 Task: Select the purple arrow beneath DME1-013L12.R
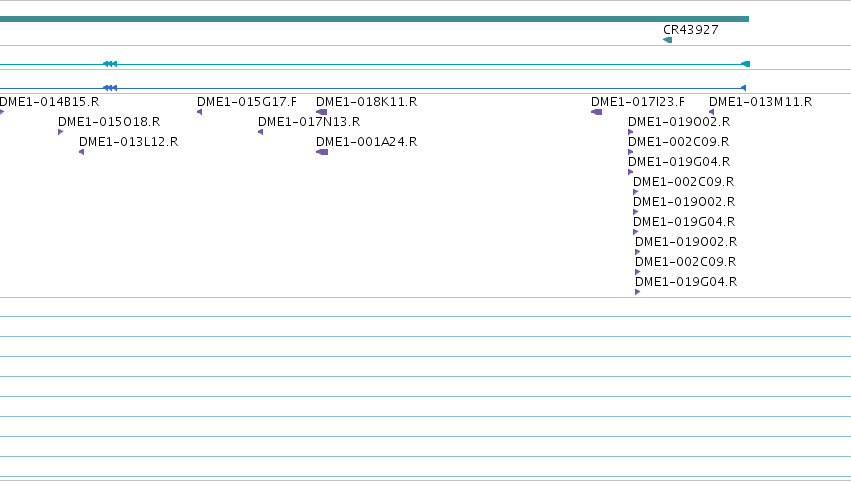tap(81, 152)
